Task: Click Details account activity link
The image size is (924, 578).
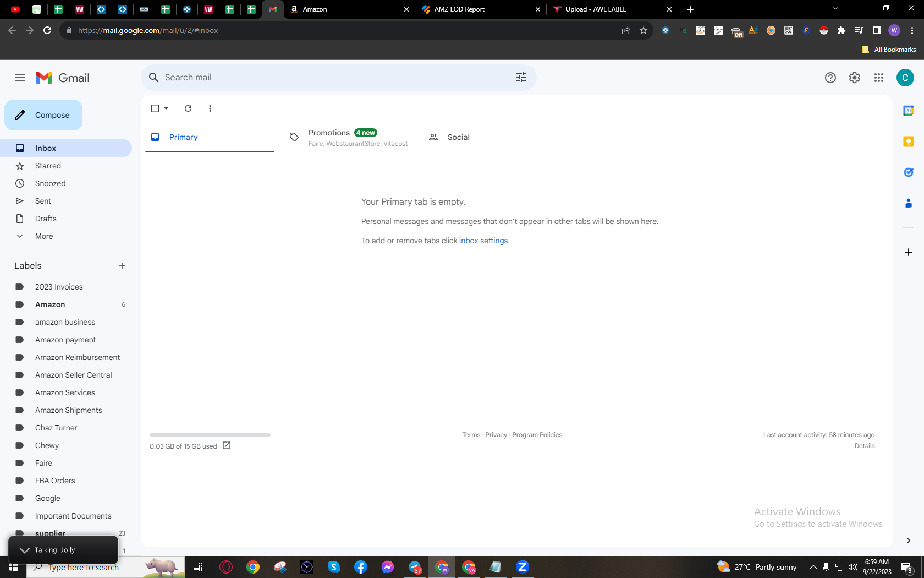Action: [865, 446]
